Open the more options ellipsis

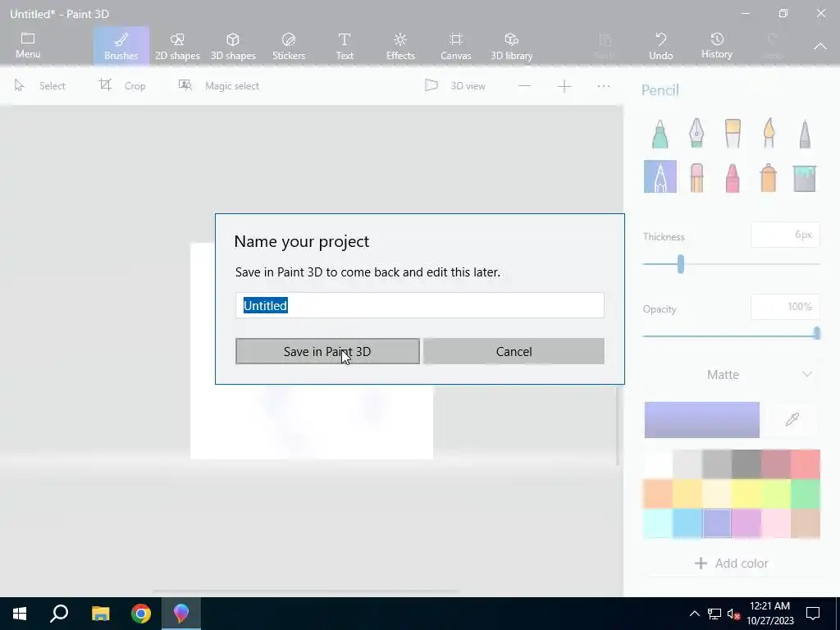604,86
